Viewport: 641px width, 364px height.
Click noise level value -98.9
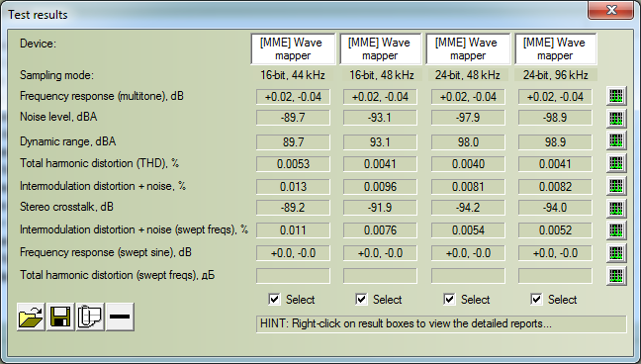(555, 118)
